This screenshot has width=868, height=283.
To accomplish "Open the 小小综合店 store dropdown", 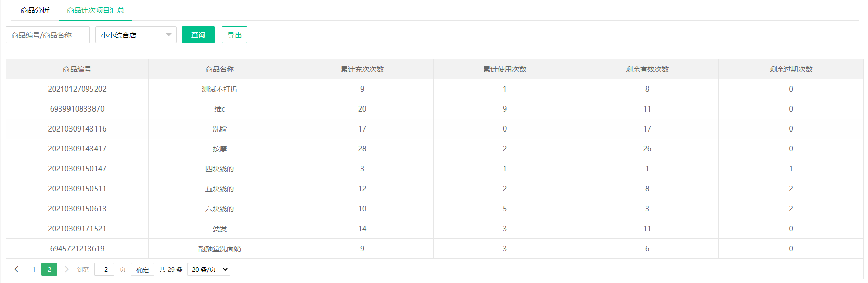I will click(135, 35).
